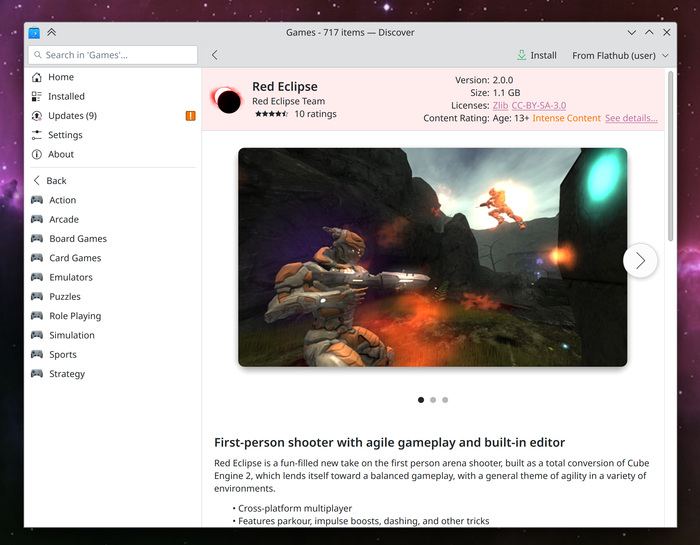This screenshot has width=700, height=545.
Task: Open the About page
Action: point(61,154)
